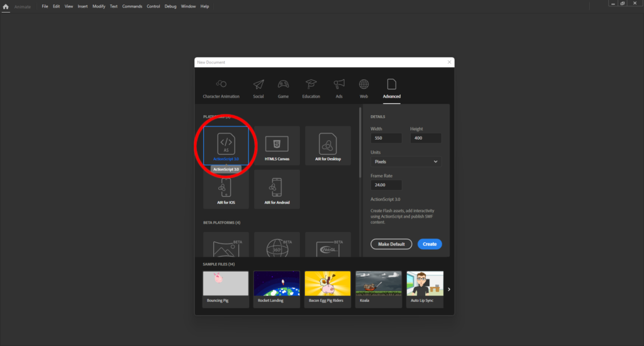644x346 pixels.
Task: Switch to the Social presets tab
Action: click(x=258, y=89)
